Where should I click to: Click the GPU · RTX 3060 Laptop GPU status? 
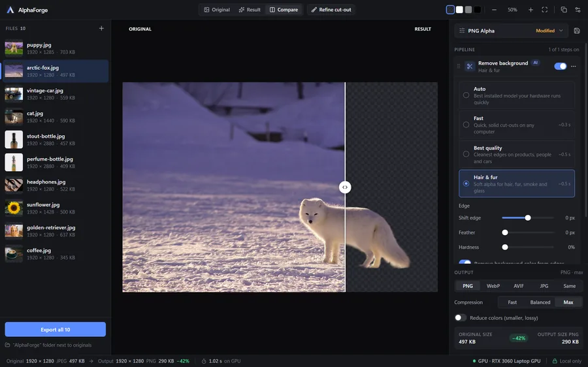[x=506, y=361]
